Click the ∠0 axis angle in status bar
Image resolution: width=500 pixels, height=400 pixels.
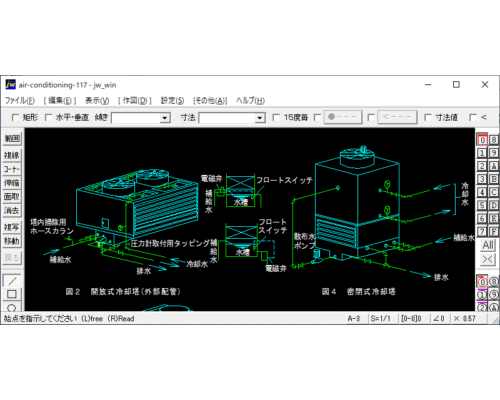pos(439,318)
